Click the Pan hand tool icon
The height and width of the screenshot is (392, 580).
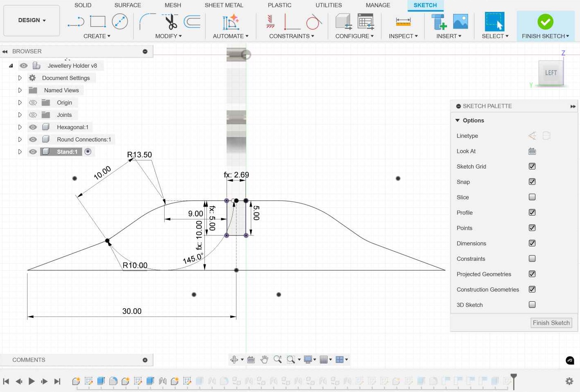pos(264,360)
